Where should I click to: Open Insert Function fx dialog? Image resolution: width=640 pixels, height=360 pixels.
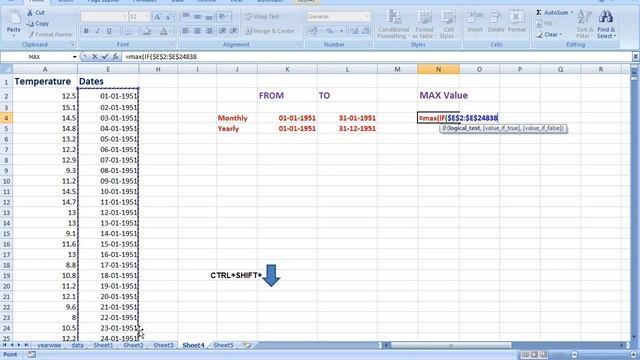coord(116,57)
